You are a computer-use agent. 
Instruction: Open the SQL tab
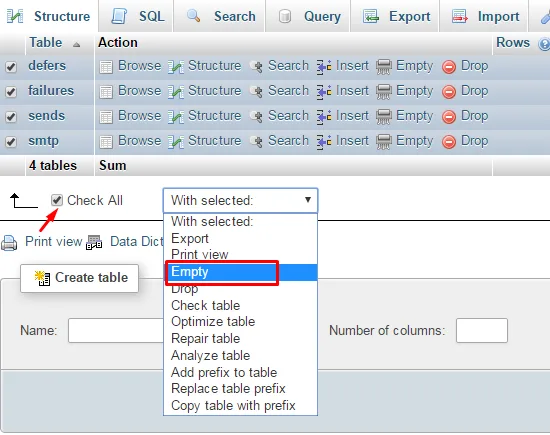tap(137, 16)
